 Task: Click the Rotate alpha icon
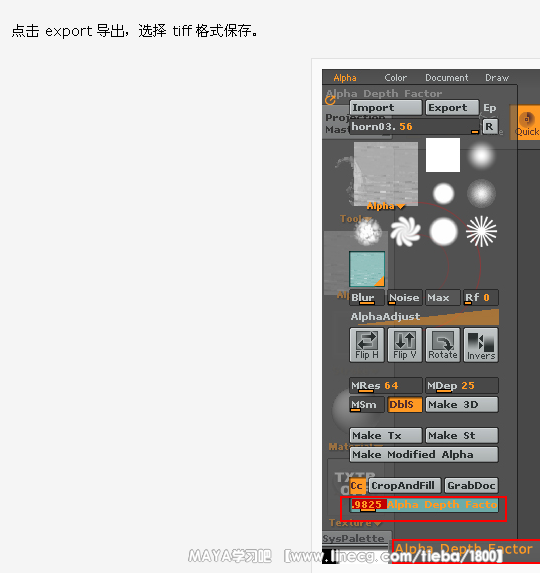click(x=443, y=345)
